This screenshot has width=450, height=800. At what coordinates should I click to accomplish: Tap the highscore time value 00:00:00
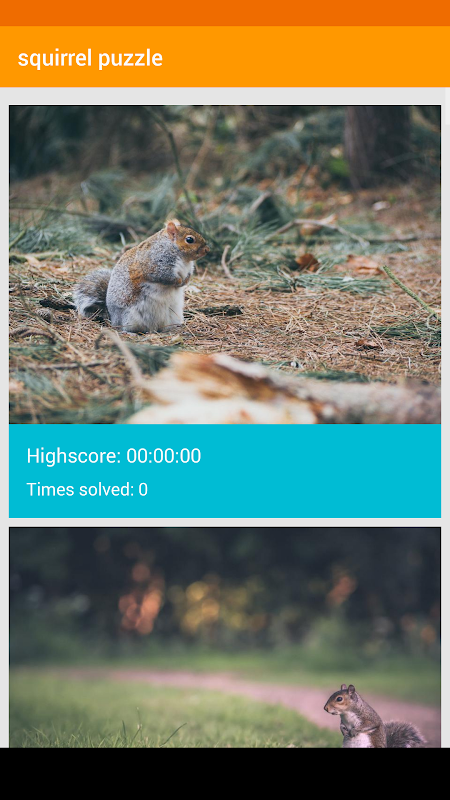point(164,456)
